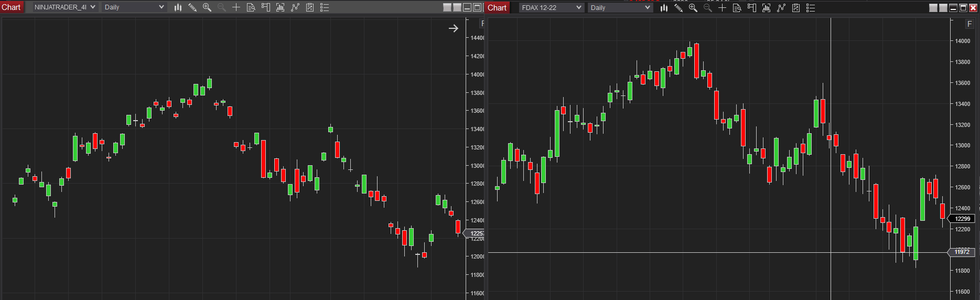Select drawing tools pencil in left chart
Screen dimensions: 980x300
click(192, 7)
